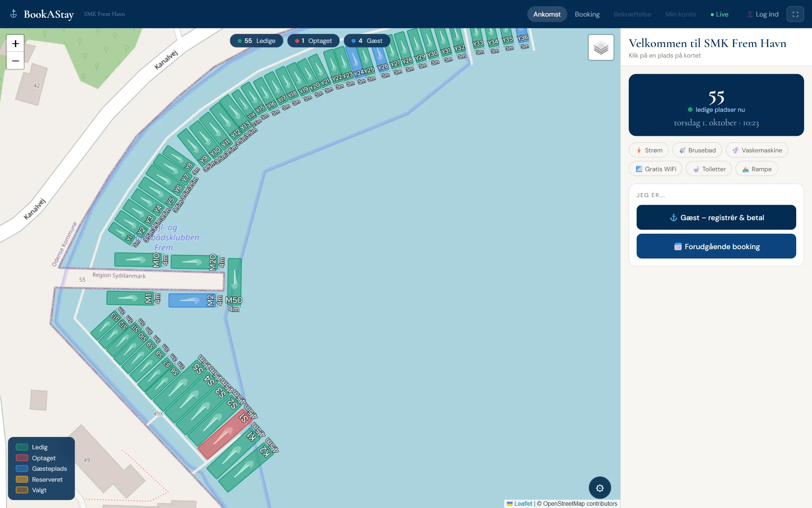Screen dimensions: 812x508
Task: Open the Leaflet attribution link
Action: (523, 503)
